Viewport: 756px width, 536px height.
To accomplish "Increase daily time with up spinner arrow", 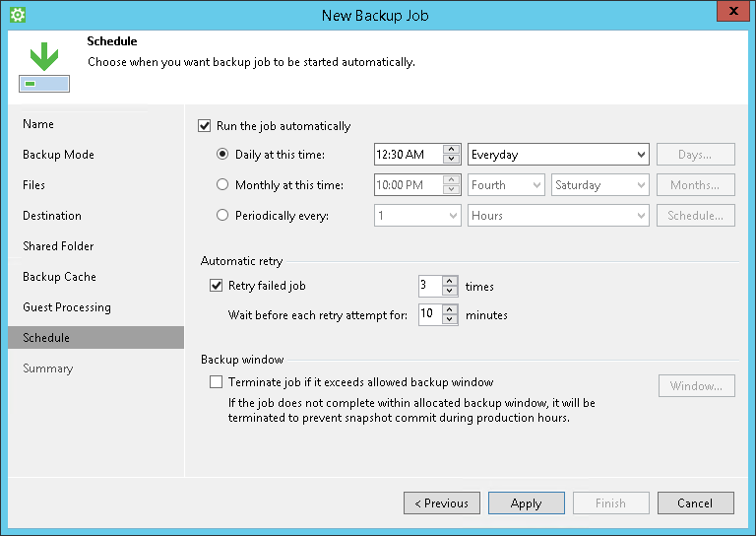I will click(451, 149).
